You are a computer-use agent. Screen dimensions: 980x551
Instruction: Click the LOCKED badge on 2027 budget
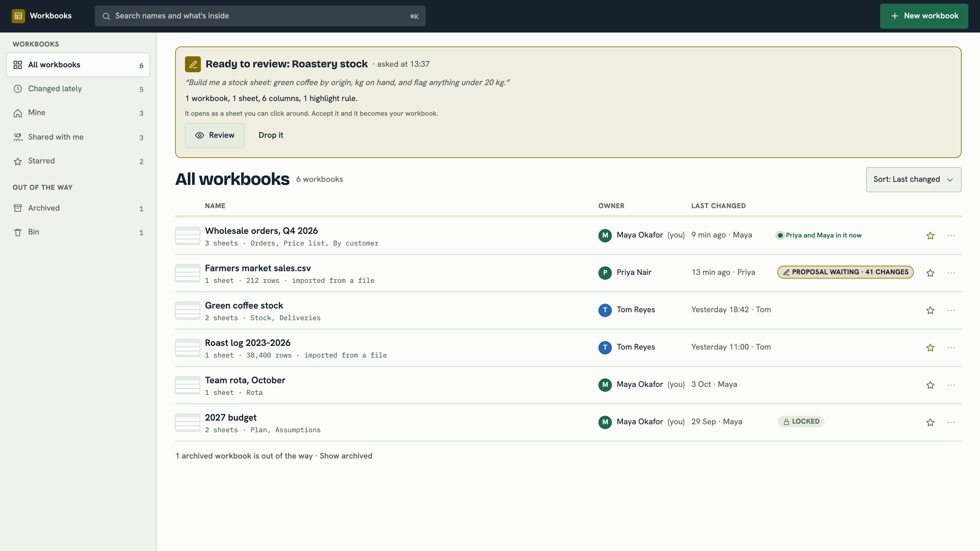click(x=801, y=421)
